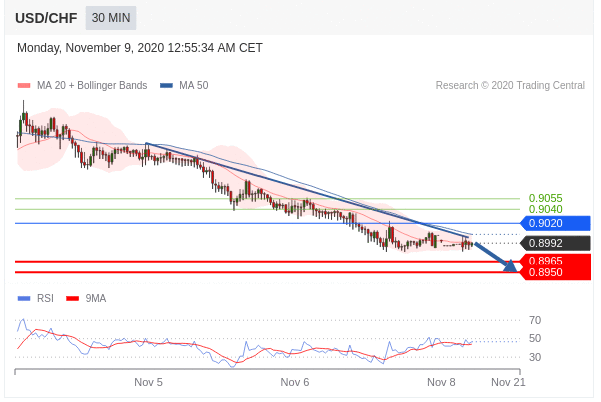Viewport: 601px width, 402px height.
Task: Click the 9MA legend label
Action: (95, 299)
